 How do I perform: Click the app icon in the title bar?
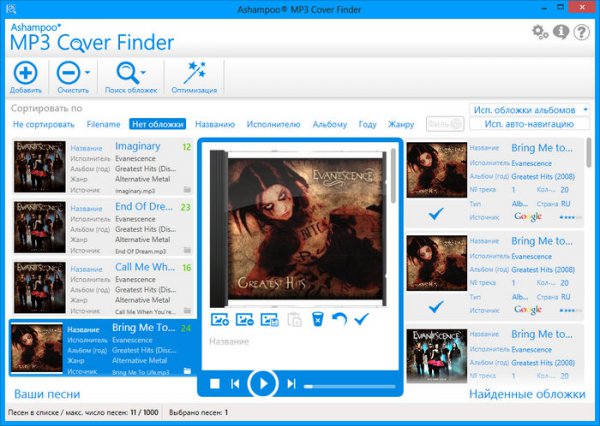pyautogui.click(x=11, y=8)
